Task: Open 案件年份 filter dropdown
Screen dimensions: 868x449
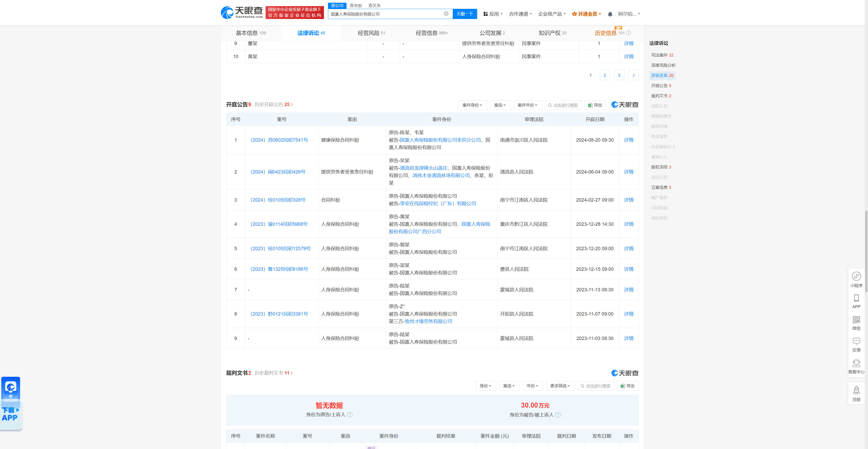Action: [x=528, y=105]
